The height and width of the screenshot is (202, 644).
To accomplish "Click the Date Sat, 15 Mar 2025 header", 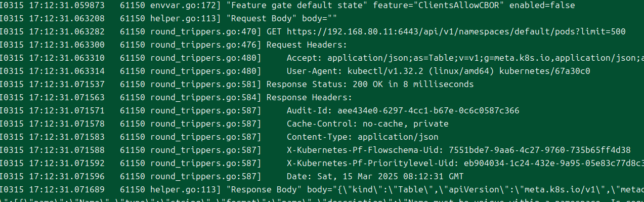I will [x=375, y=176].
